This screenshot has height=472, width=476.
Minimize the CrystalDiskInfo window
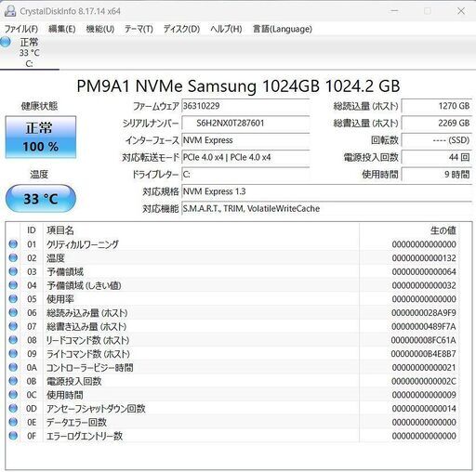click(394, 11)
